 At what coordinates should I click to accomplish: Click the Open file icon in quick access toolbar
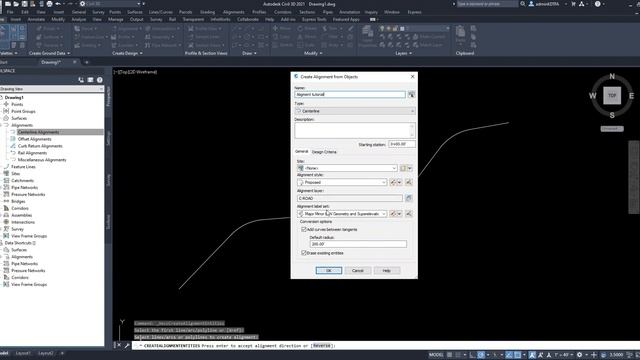point(16,4)
